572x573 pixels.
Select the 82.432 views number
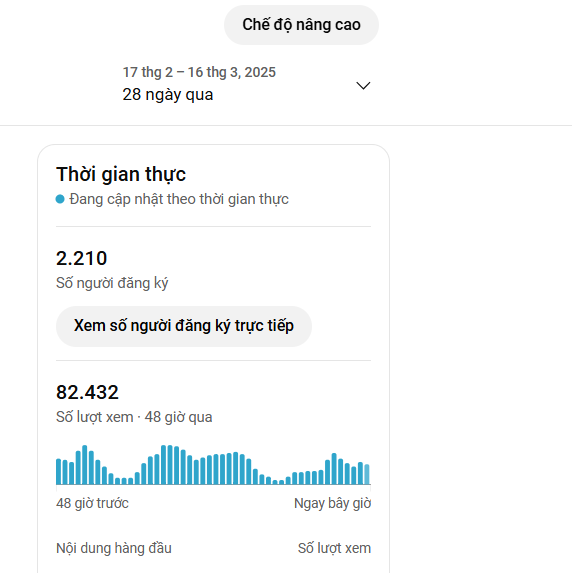[87, 392]
